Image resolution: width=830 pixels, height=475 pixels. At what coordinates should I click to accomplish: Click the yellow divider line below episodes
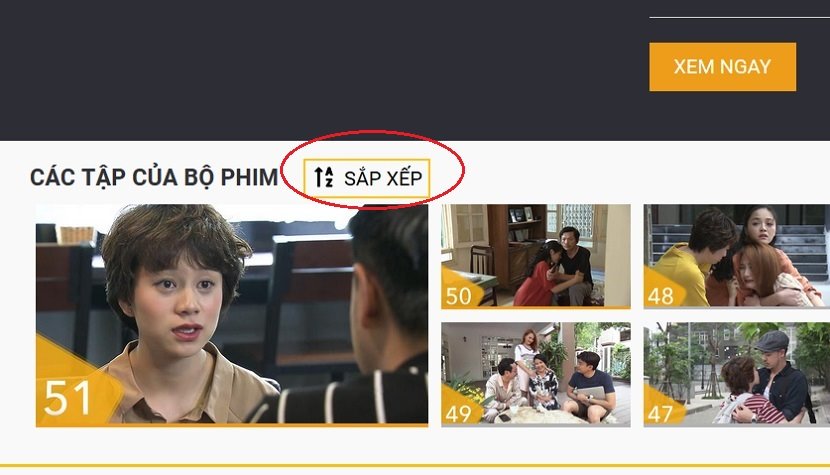[415, 466]
